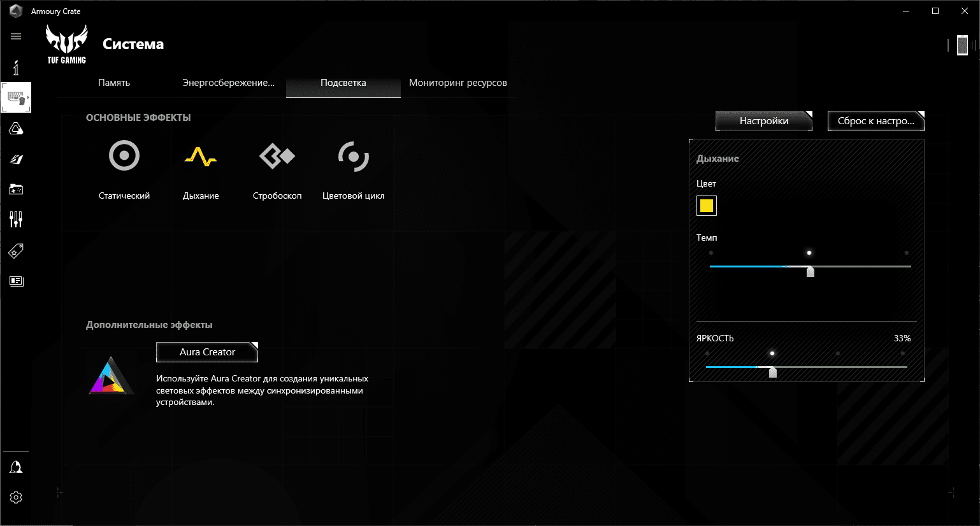Click the Aura Creator description text
The image size is (980, 526).
(x=263, y=390)
